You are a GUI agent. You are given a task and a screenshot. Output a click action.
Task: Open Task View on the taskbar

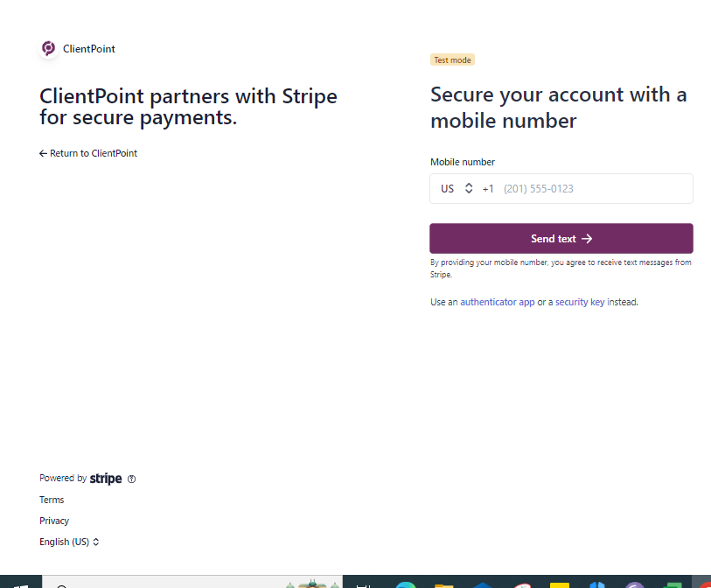pyautogui.click(x=364, y=584)
